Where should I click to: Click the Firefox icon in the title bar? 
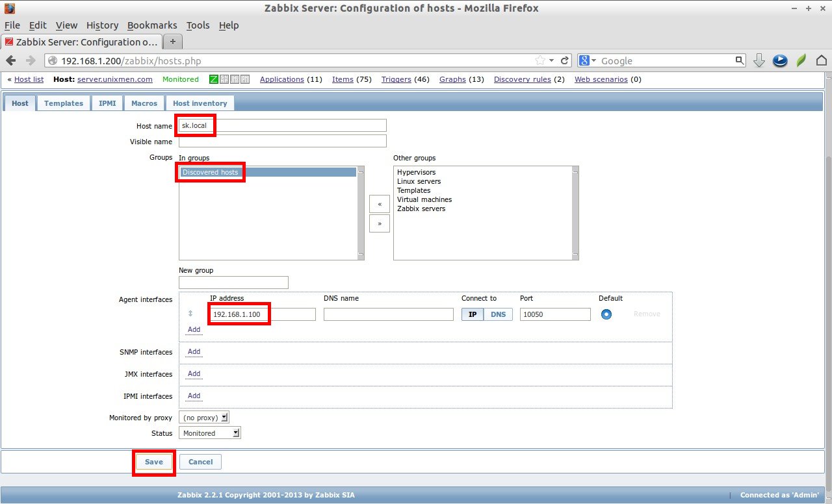coord(9,8)
